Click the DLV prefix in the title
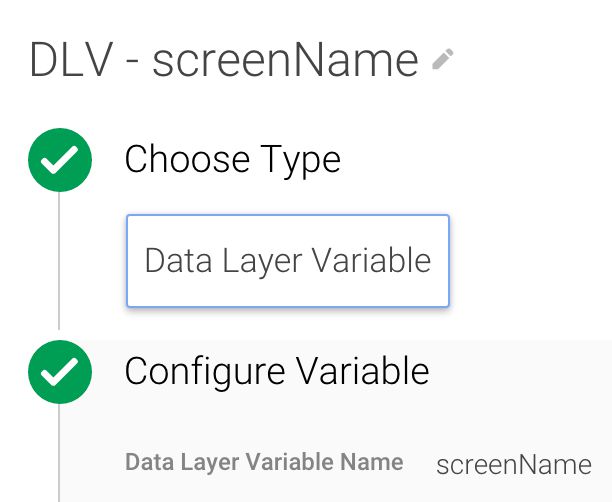612x502 pixels. click(x=72, y=60)
